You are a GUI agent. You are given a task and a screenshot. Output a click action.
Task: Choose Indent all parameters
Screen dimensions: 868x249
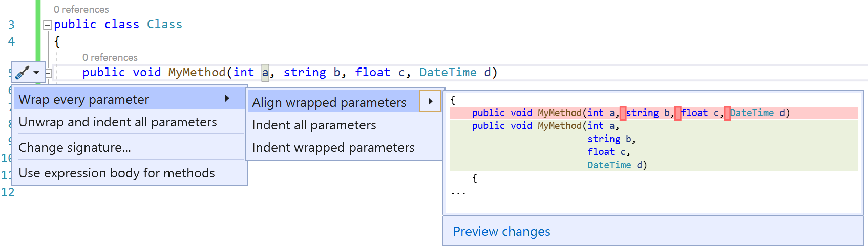(314, 125)
